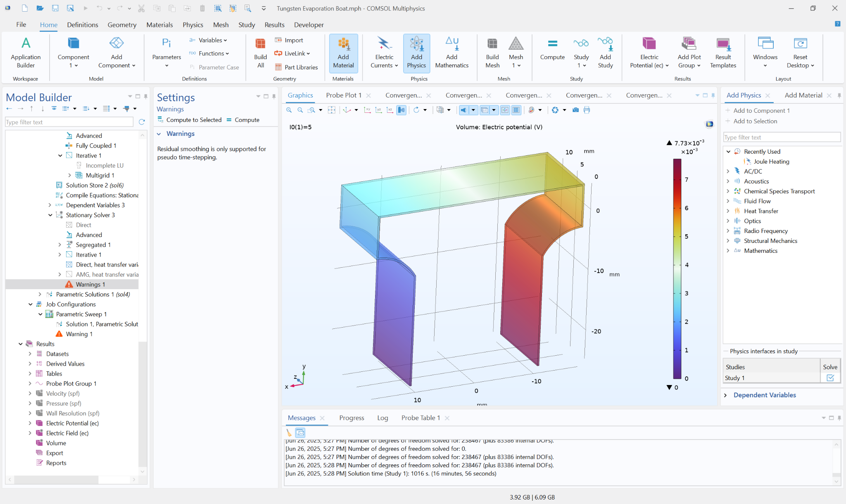Switch to the Probe Plot 1 tab
Image resolution: width=846 pixels, height=504 pixels.
343,95
